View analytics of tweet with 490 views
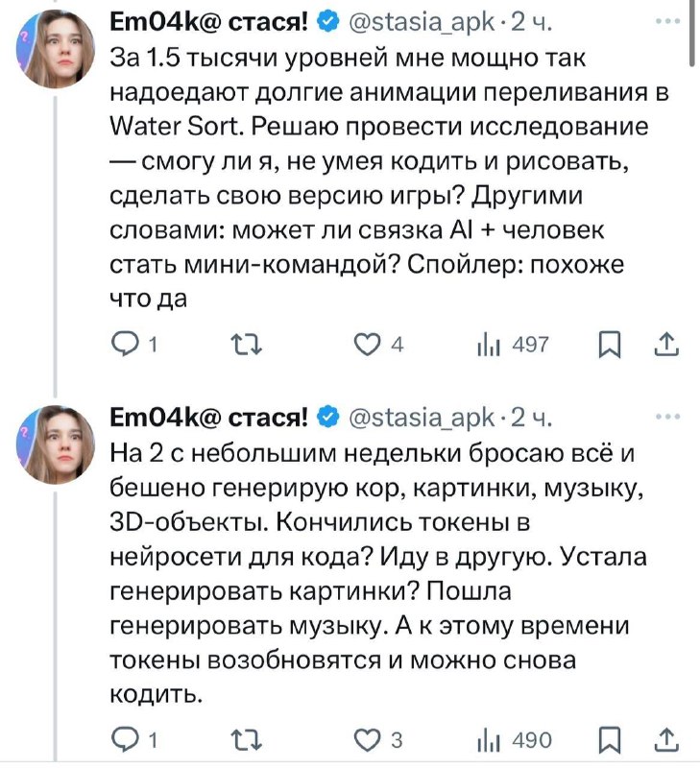This screenshot has width=700, height=768. click(490, 739)
